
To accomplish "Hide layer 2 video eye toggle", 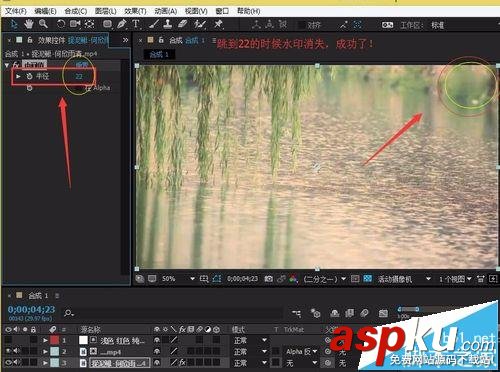I will pyautogui.click(x=8, y=351).
